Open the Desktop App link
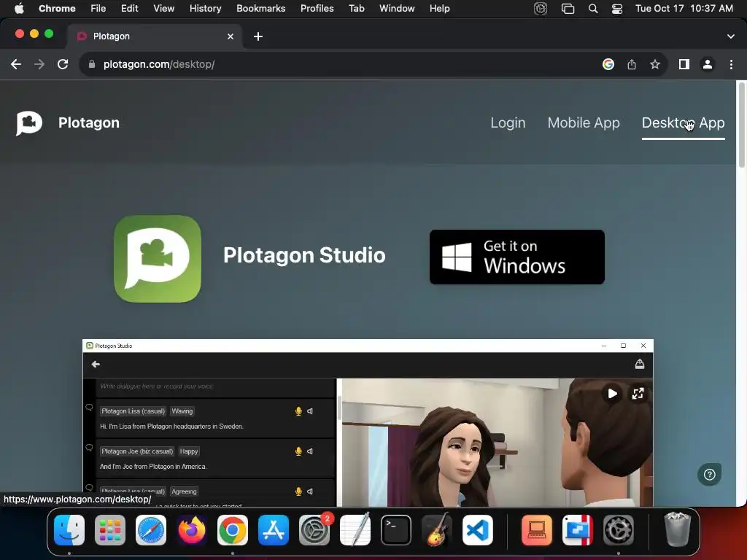747x560 pixels. tap(683, 122)
